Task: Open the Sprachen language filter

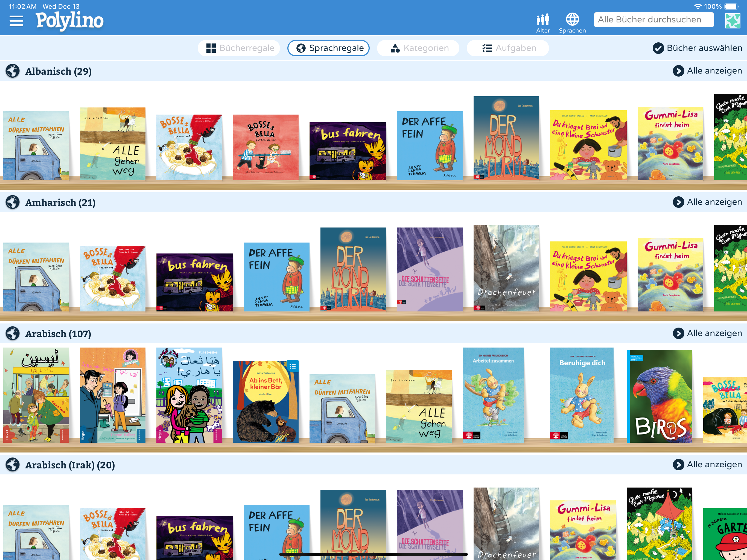Action: point(572,23)
